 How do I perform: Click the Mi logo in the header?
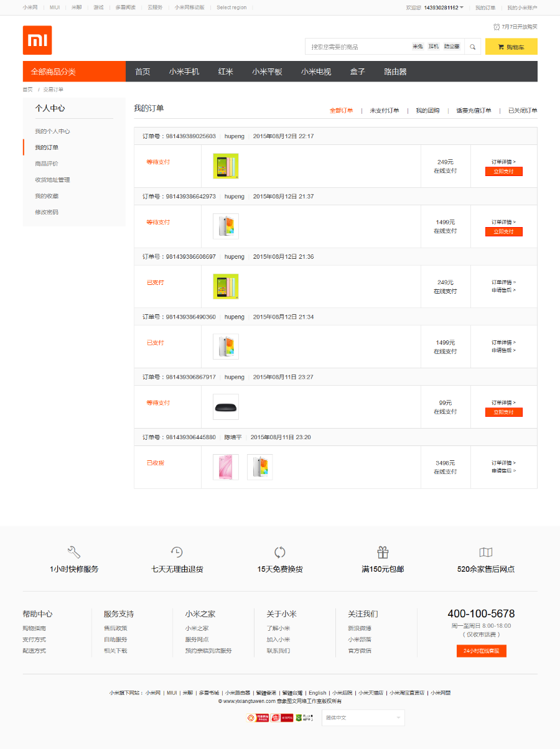pyautogui.click(x=37, y=41)
